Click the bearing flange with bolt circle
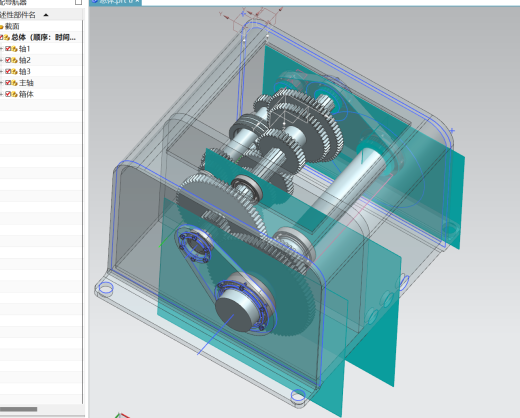The image size is (520, 418). 195,247
